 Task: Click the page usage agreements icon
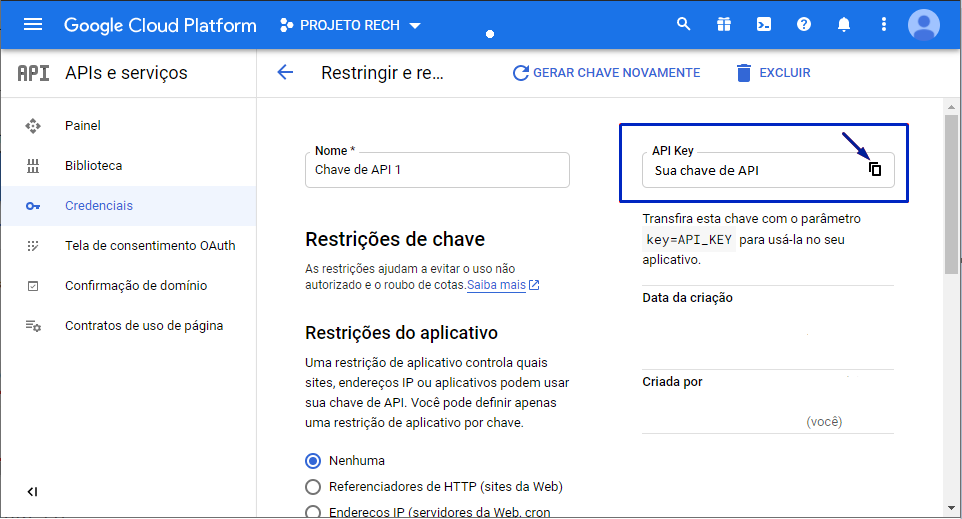click(x=33, y=326)
